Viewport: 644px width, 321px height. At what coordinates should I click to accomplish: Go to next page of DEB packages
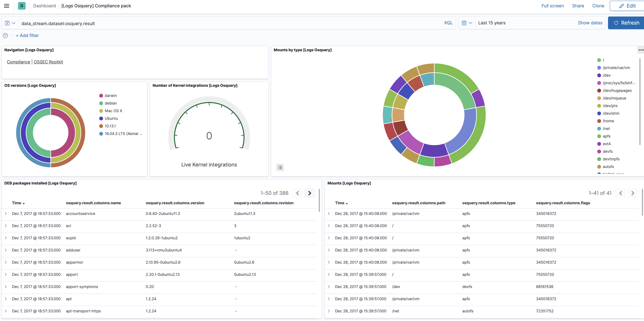click(309, 193)
